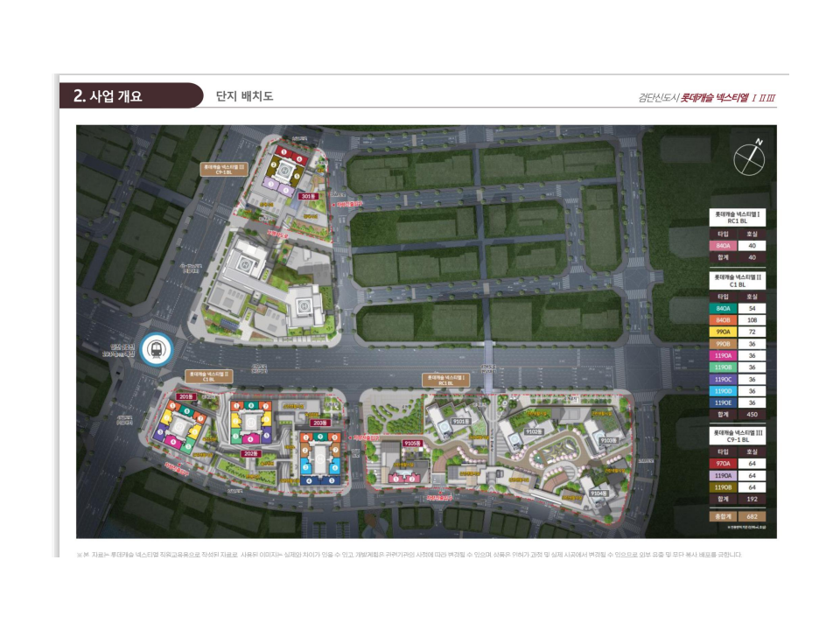Image resolution: width=840 pixels, height=630 pixels.
Task: Pick the orange 84OB legend swatch
Action: pos(724,320)
